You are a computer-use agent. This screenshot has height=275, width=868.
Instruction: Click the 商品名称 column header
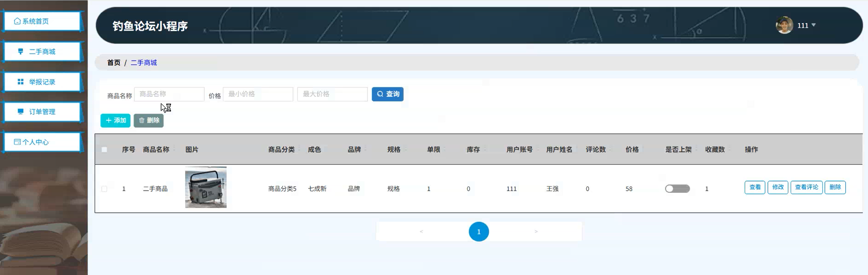coord(156,150)
